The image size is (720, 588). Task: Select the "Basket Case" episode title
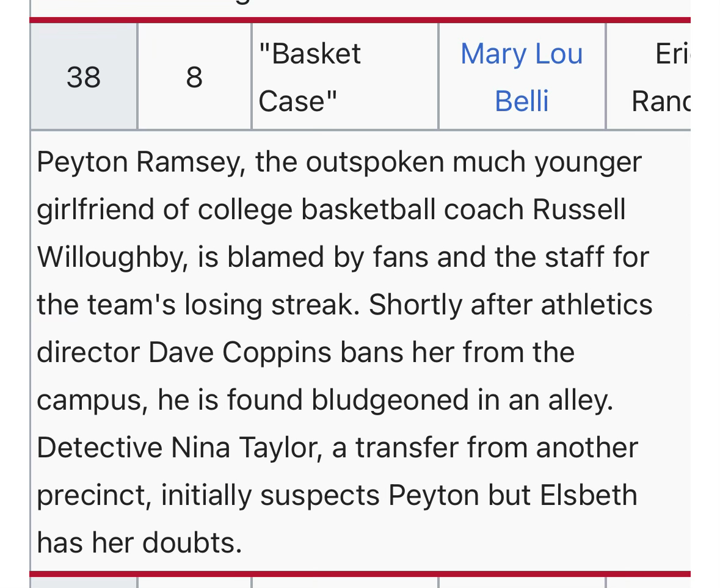(310, 77)
